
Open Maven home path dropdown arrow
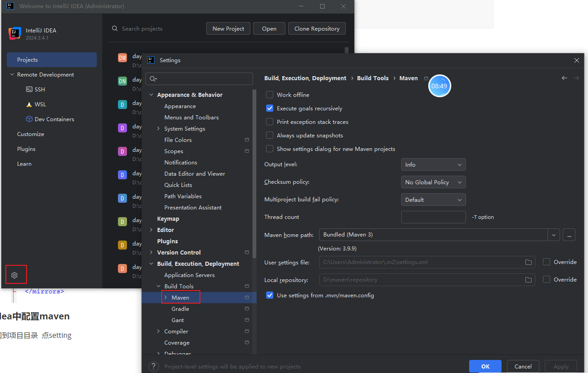(x=554, y=235)
